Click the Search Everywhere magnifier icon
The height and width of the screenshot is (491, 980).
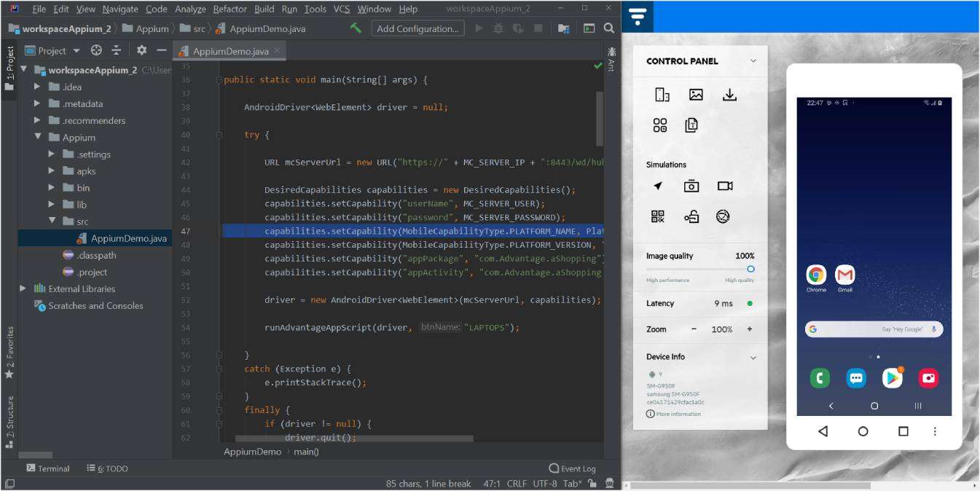coord(608,28)
